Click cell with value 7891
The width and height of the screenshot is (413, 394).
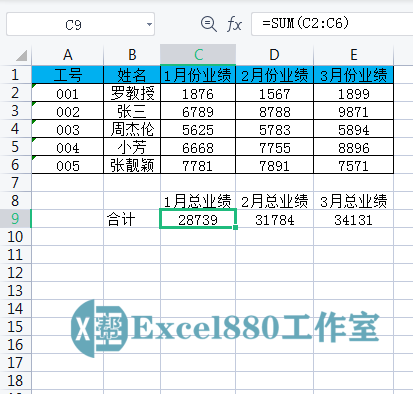click(274, 165)
